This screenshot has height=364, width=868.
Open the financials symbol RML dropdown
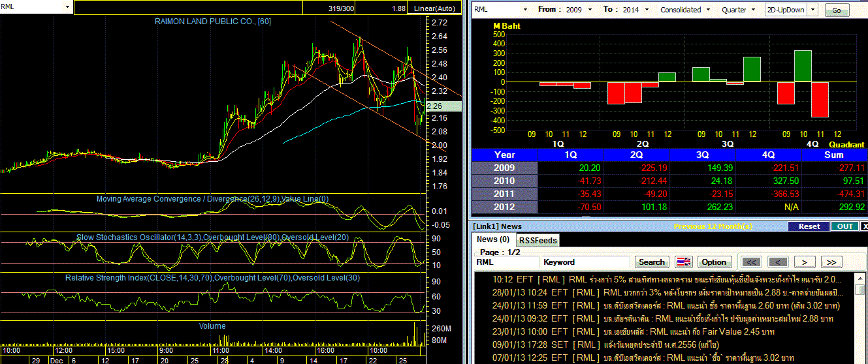[x=524, y=10]
